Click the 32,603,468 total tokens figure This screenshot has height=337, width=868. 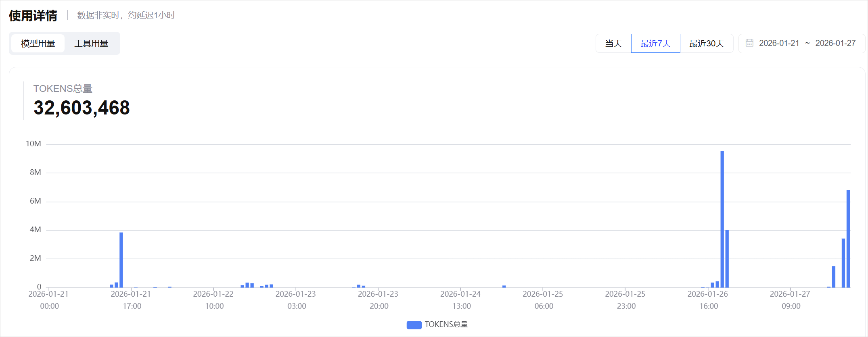pos(82,108)
